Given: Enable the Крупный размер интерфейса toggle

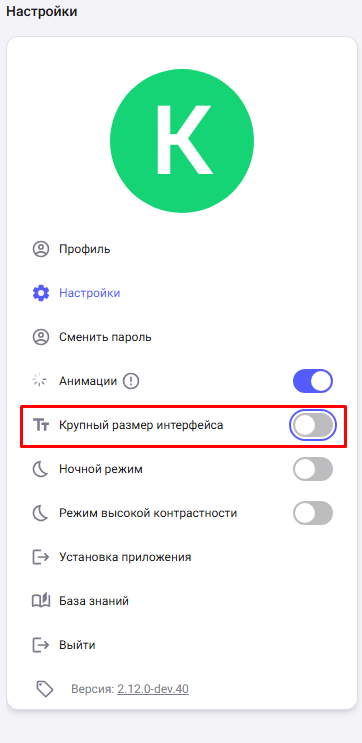Looking at the screenshot, I should (x=313, y=426).
